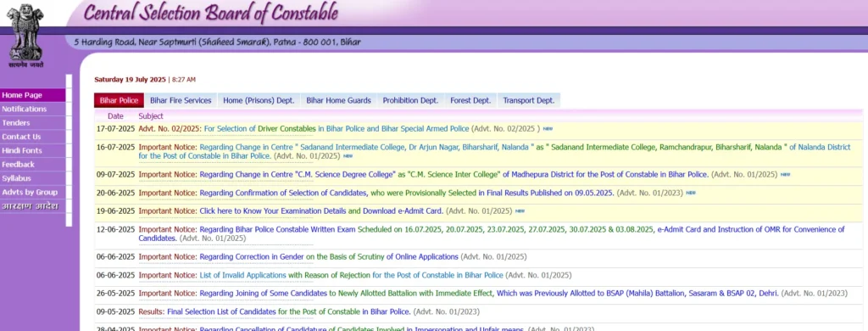868x331 pixels.
Task: Switch to Transport Dept. tab
Action: click(529, 100)
